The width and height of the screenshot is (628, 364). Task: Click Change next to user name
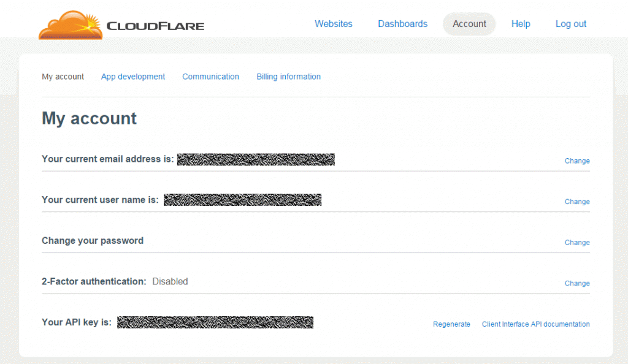click(577, 202)
